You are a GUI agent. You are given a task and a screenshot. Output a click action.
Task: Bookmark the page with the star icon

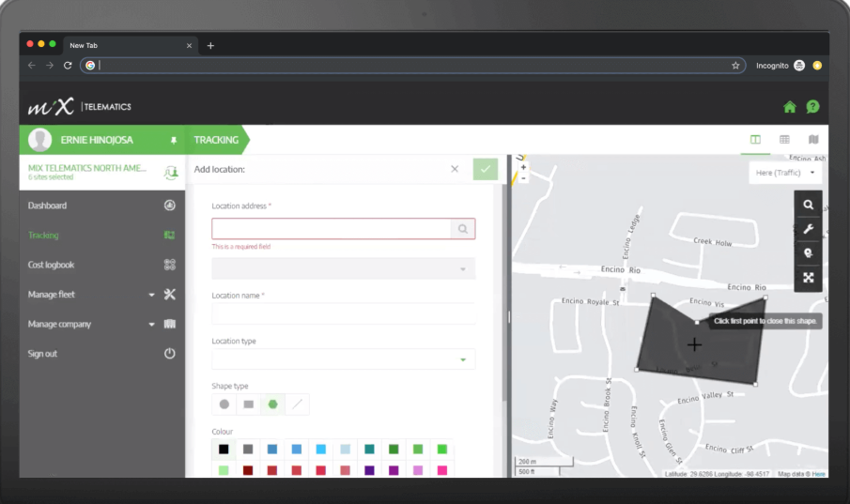pyautogui.click(x=735, y=66)
